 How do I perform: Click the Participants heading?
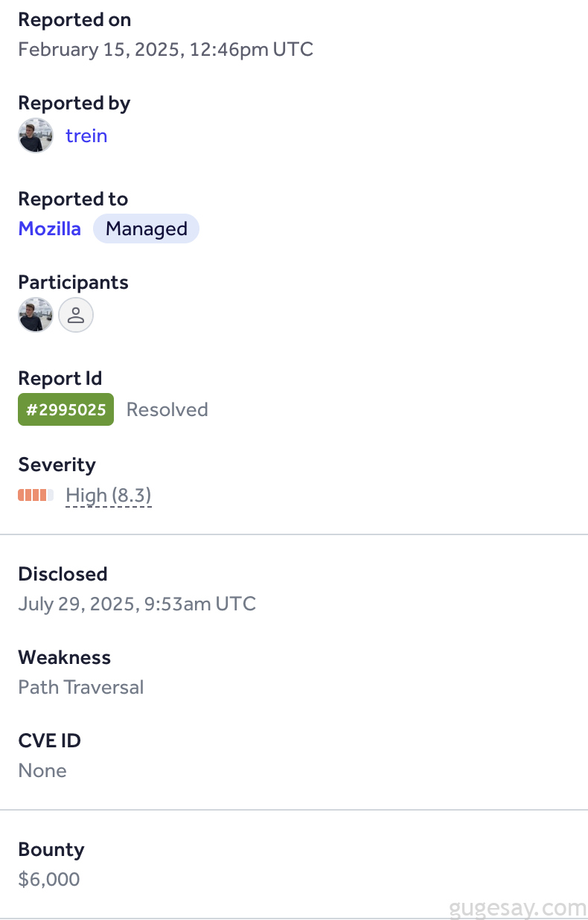click(x=73, y=282)
